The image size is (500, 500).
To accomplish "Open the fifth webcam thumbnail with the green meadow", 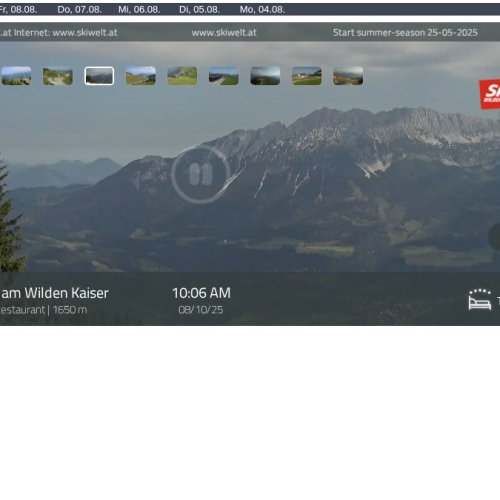I will point(182,76).
